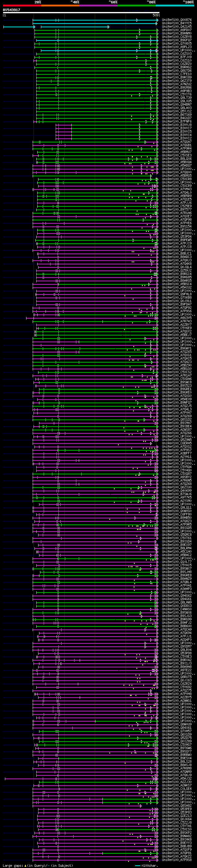Select the UniRef100_C5YIT6 label
The image size is (197, 868).
177,94
